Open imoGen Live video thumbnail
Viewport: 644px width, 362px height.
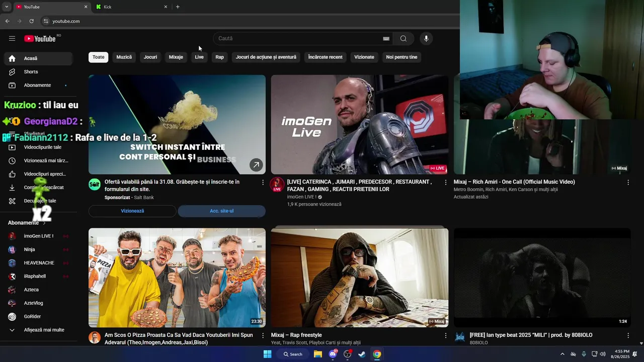[x=360, y=125]
